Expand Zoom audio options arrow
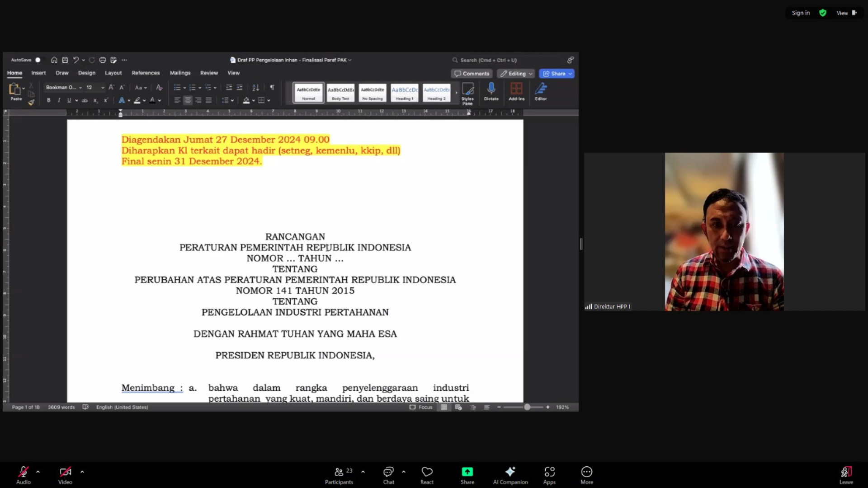This screenshot has width=868, height=488. click(38, 472)
